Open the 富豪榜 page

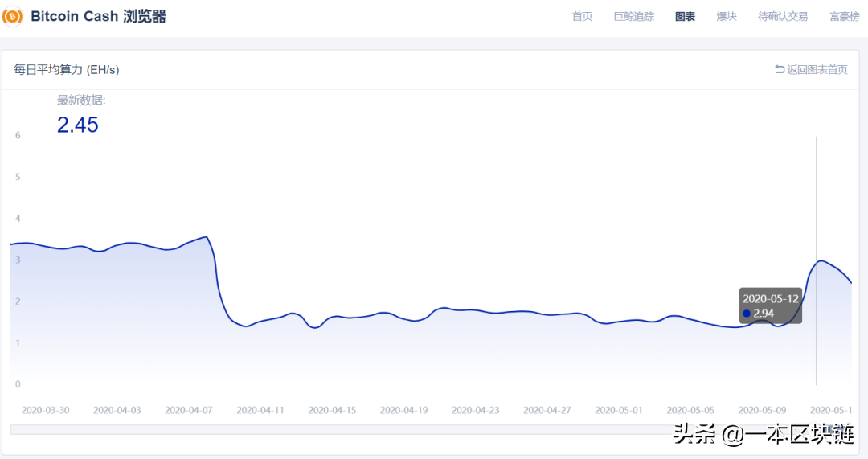(844, 17)
